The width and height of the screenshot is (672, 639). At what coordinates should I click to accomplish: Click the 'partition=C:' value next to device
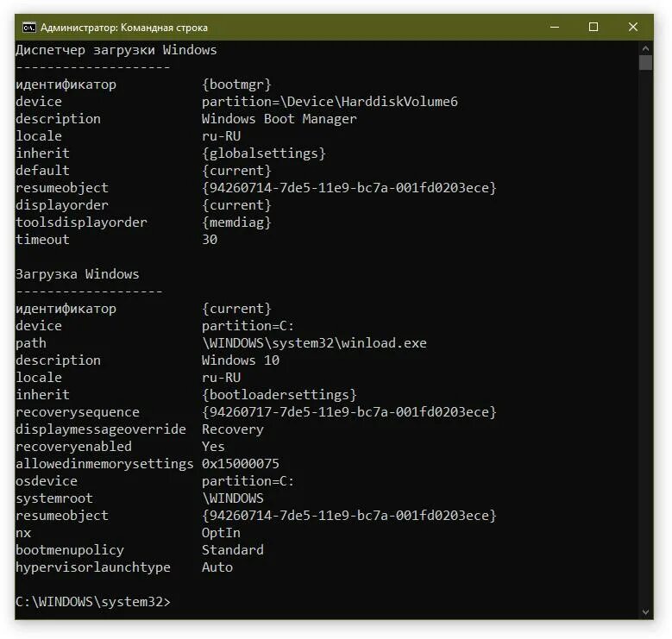(x=248, y=326)
